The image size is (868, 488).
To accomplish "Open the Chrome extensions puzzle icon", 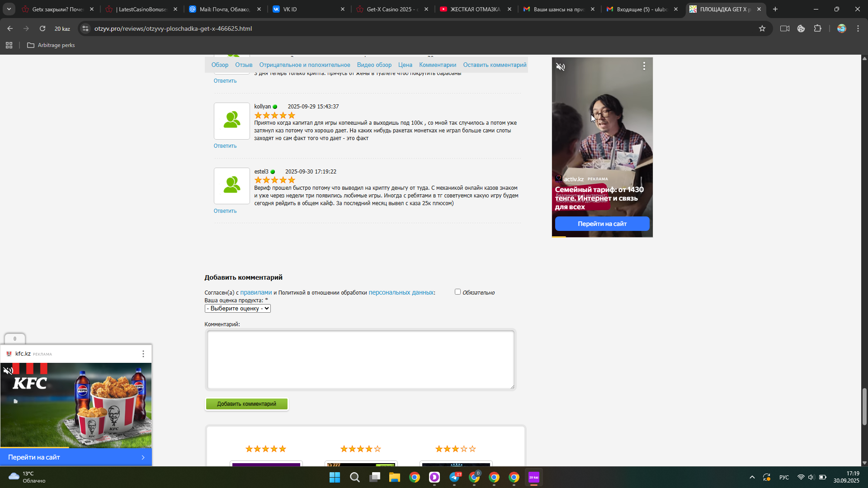I will point(817,28).
